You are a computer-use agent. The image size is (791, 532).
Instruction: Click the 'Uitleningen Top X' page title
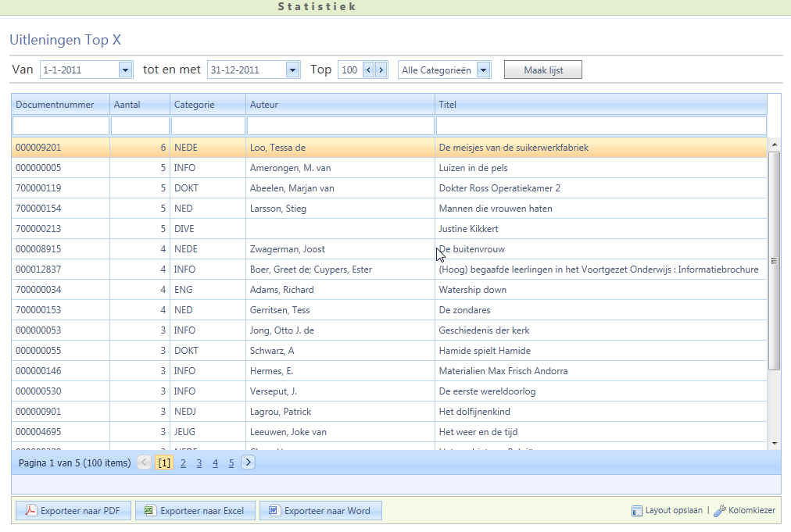coord(65,40)
